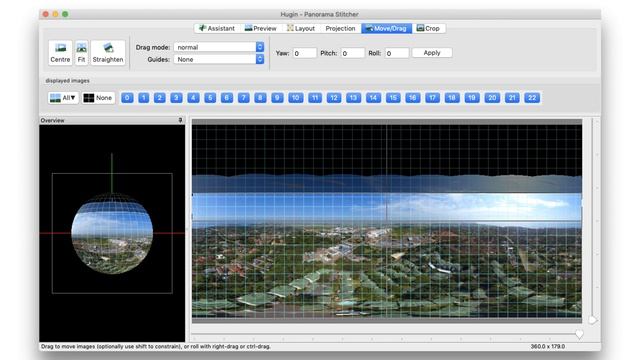Click the 360.0 x 179.0 status text

[x=548, y=346]
